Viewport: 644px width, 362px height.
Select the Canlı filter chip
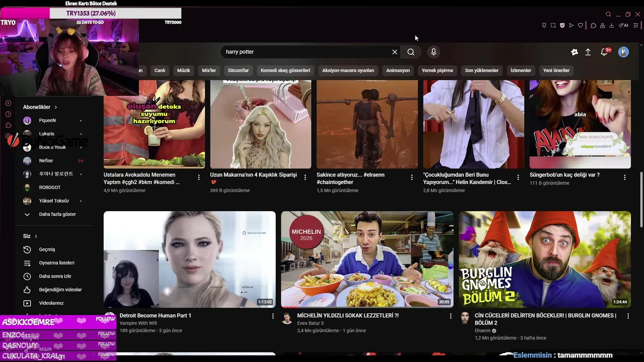click(159, 70)
